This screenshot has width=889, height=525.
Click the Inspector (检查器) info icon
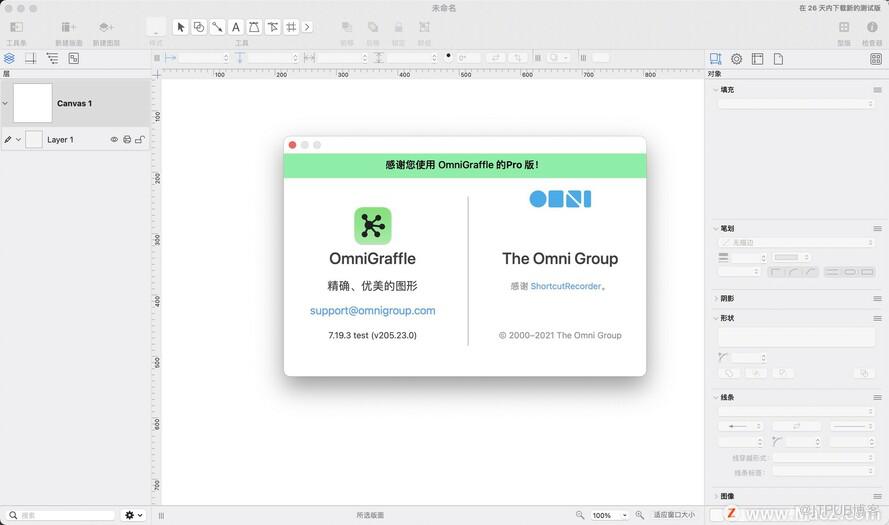pyautogui.click(x=872, y=27)
